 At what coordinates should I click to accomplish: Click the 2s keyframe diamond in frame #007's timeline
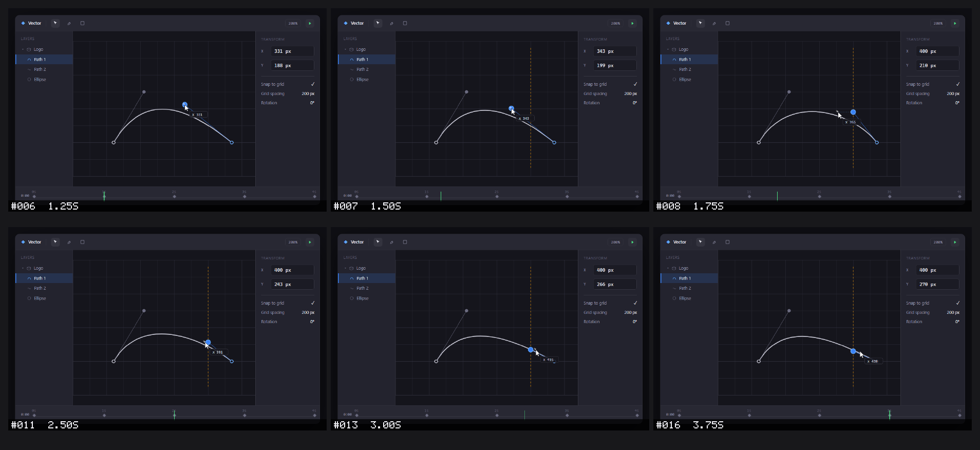coord(497,196)
